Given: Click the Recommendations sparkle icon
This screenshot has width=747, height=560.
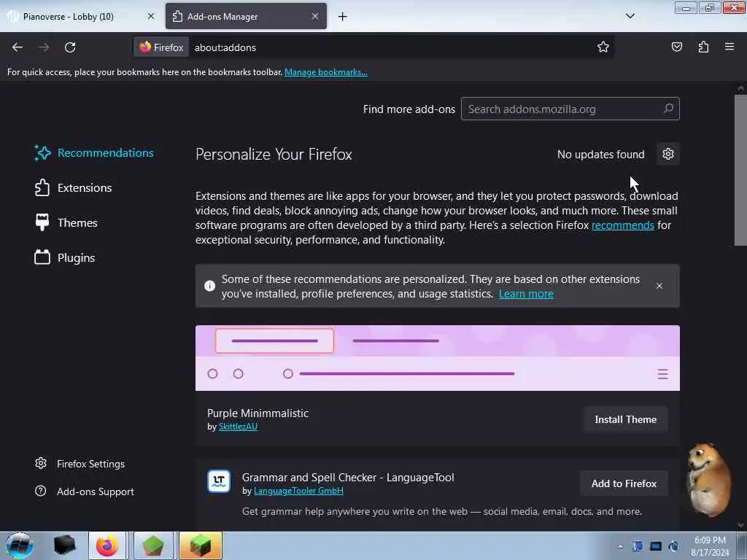Looking at the screenshot, I should 42,153.
